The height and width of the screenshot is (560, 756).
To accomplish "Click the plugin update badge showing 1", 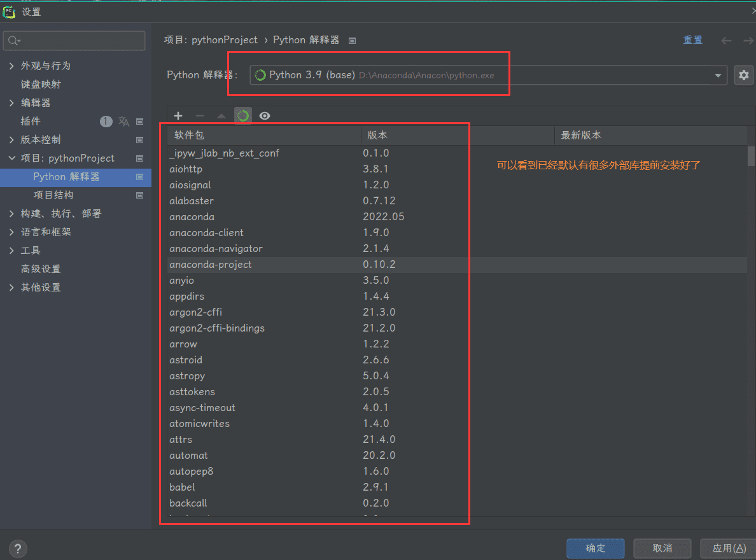I will [x=106, y=122].
